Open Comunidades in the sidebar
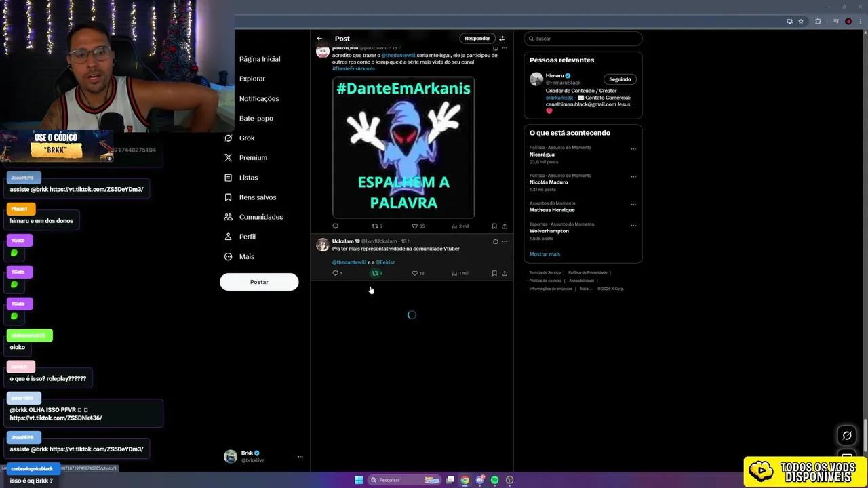868x488 pixels. click(x=253, y=217)
